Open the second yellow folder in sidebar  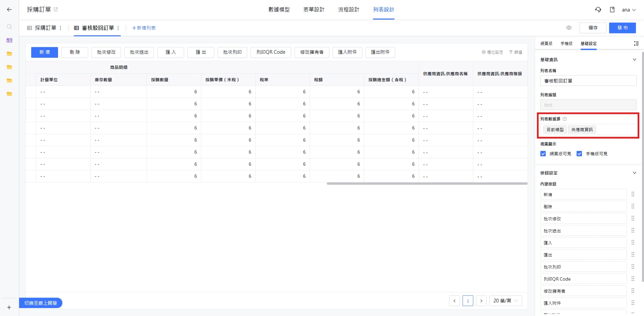pos(9,67)
